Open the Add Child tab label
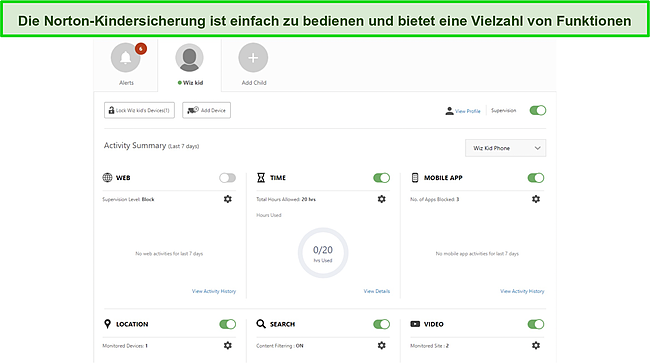Image resolution: width=650 pixels, height=363 pixels. pos(254,83)
